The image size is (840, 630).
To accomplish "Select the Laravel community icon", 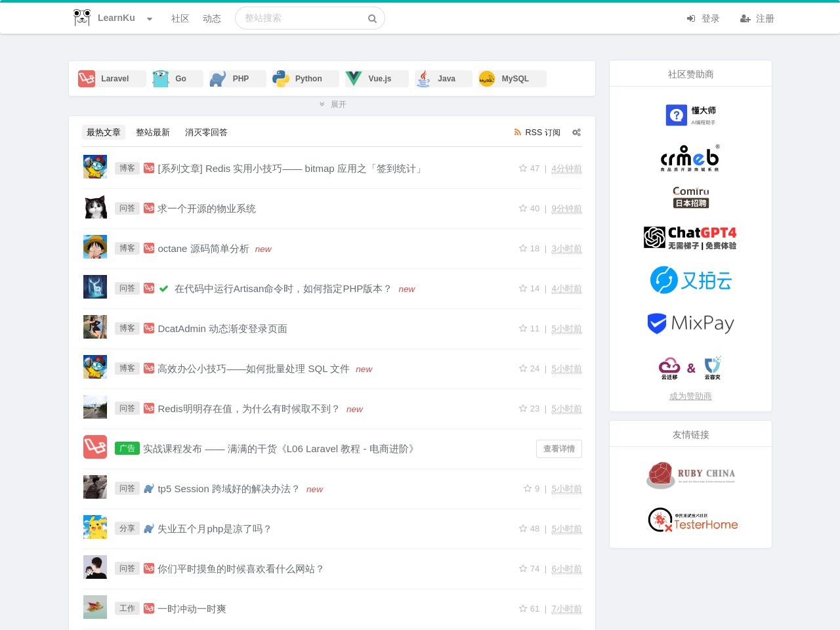I will (x=87, y=78).
